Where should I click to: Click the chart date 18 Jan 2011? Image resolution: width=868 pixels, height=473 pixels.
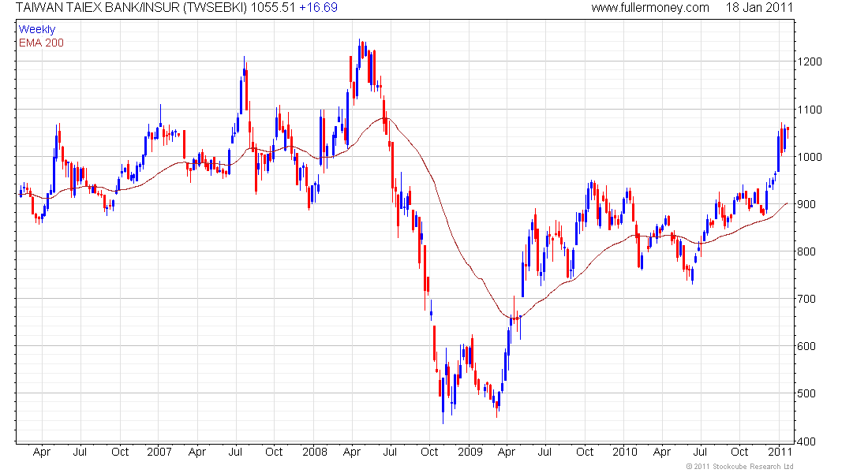[759, 8]
